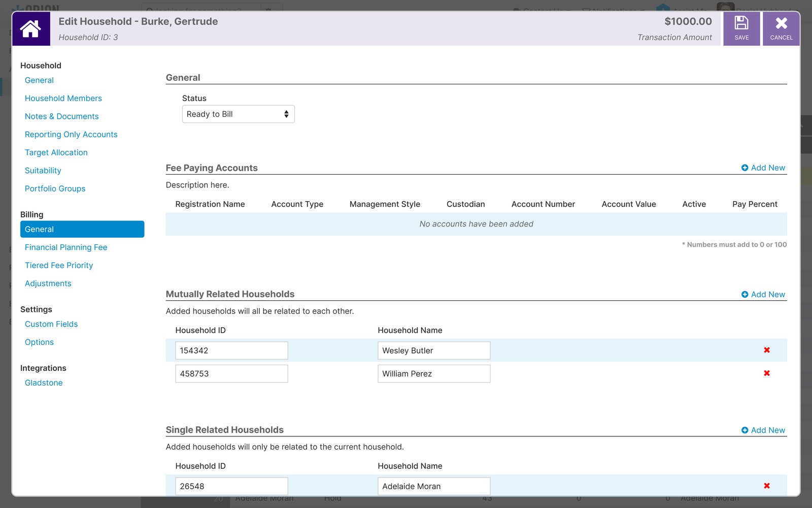Edit Household Name field Adelaide Moran

tap(434, 486)
